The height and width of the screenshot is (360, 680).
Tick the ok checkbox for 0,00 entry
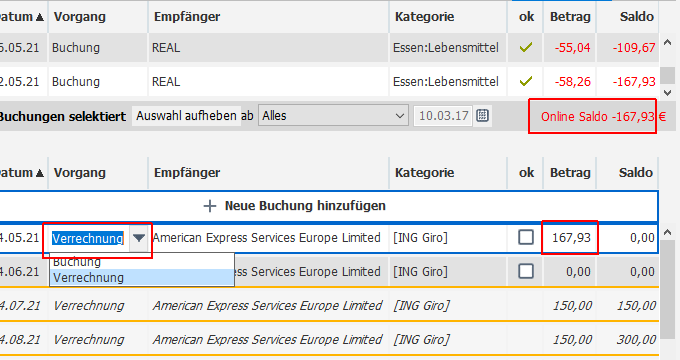526,272
